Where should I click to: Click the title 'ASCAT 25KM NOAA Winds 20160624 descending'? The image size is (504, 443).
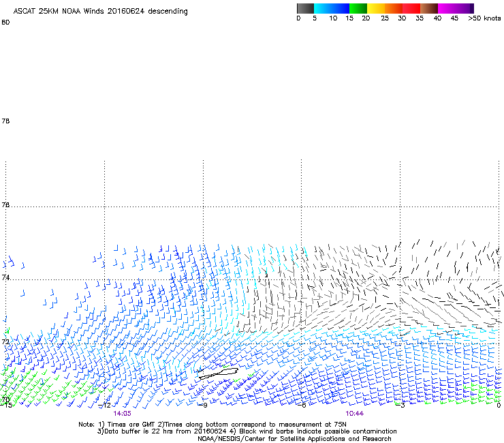100,11
